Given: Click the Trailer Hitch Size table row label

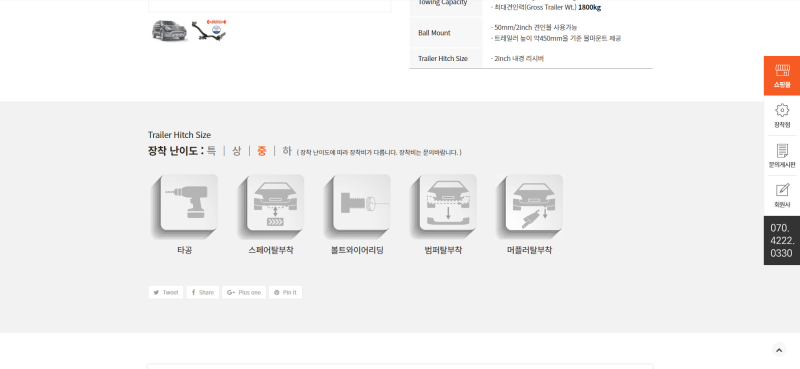Looking at the screenshot, I should 443,59.
